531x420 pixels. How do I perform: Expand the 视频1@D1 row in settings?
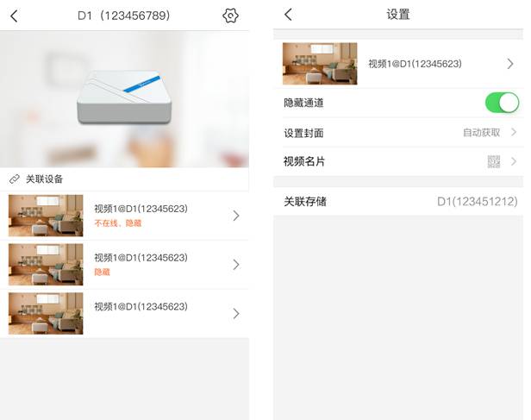510,64
